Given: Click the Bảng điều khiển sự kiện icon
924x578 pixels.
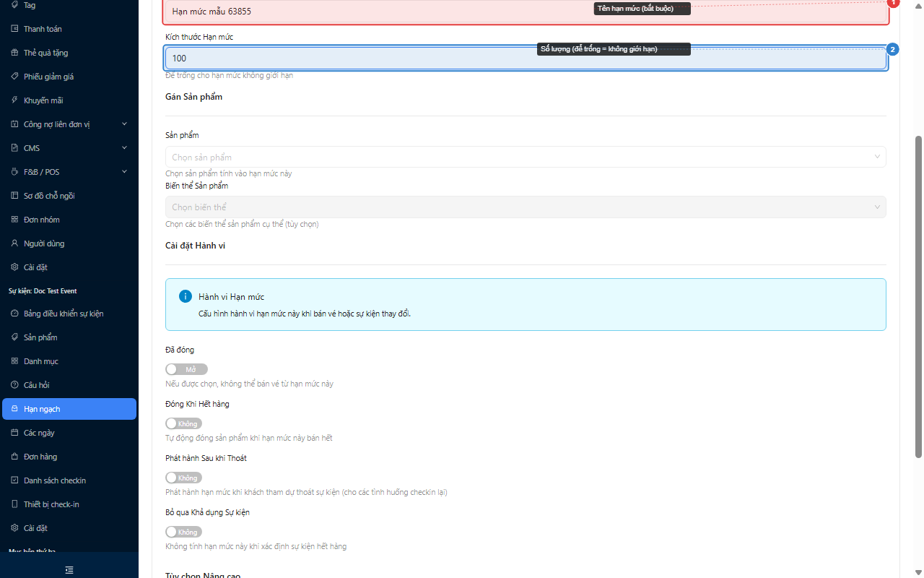Looking at the screenshot, I should (x=14, y=314).
